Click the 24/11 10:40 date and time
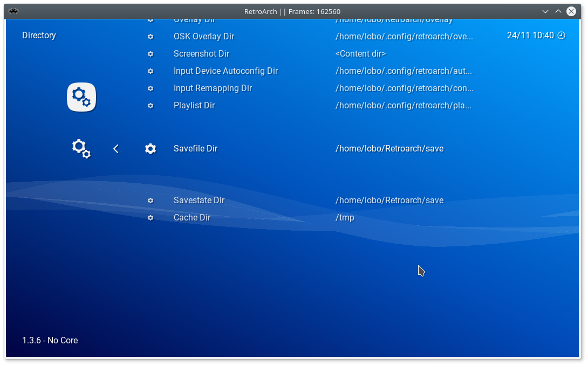Screen dimensions: 588x366 pyautogui.click(x=530, y=35)
